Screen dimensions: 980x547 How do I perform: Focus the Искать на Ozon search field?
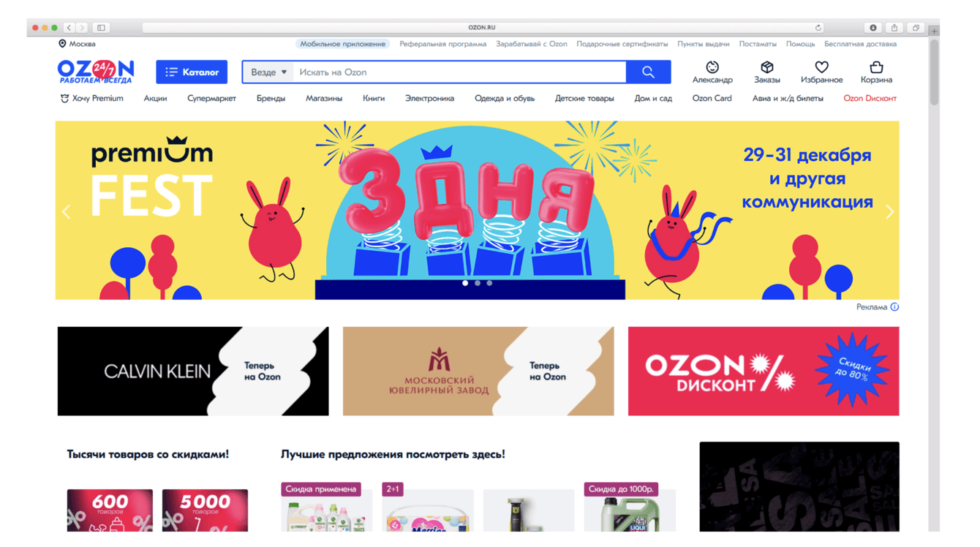click(459, 72)
